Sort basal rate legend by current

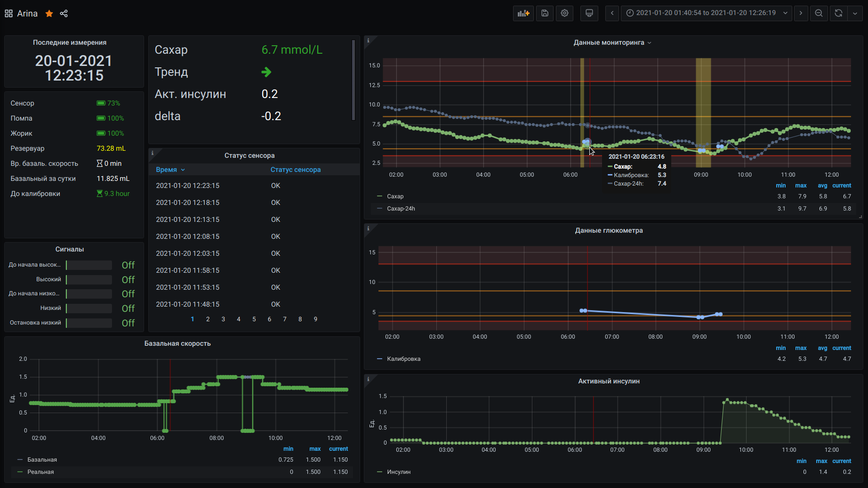[338, 449]
